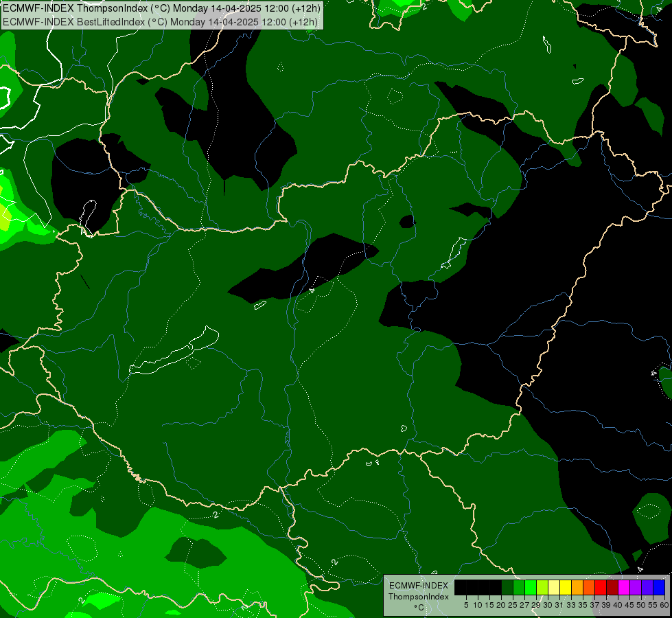Image resolution: width=672 pixels, height=618 pixels.
Task: Click the legend tick value 55
Action: tap(652, 605)
